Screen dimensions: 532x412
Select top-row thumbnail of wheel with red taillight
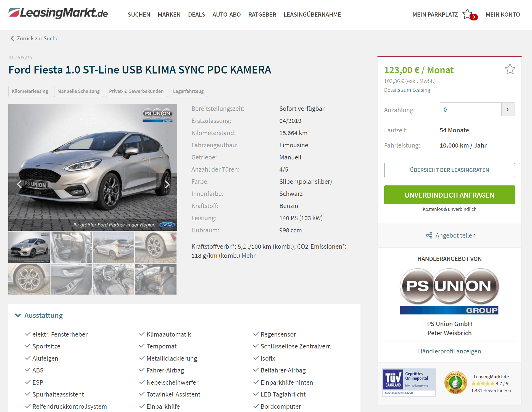[x=156, y=247]
